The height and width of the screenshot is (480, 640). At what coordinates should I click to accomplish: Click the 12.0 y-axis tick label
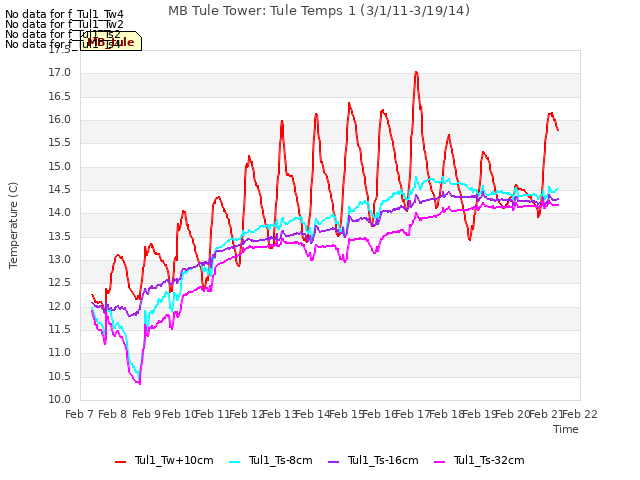click(x=60, y=307)
